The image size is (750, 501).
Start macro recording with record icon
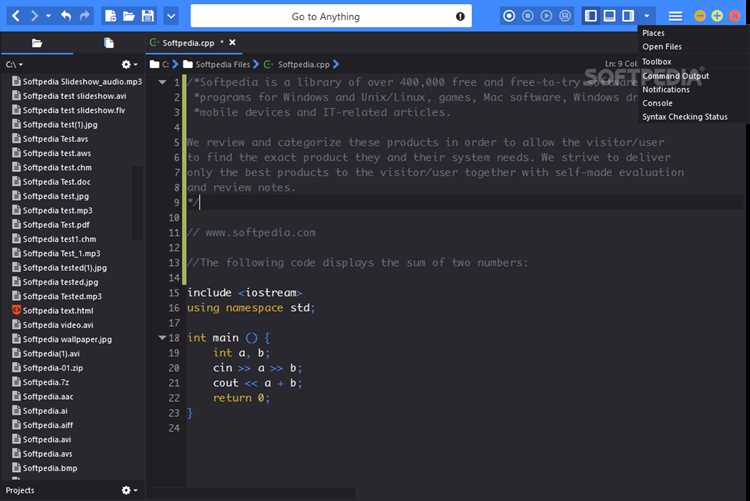point(509,16)
